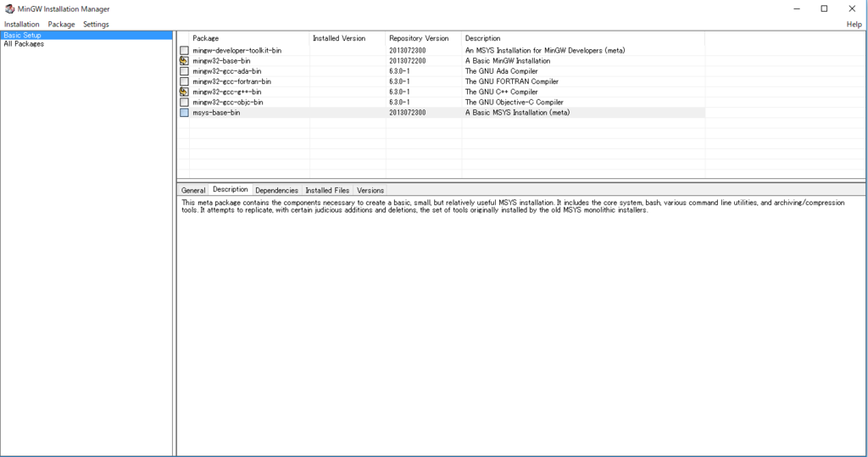The height and width of the screenshot is (457, 868).
Task: Click the MinGW Installation Manager title icon
Action: click(9, 8)
